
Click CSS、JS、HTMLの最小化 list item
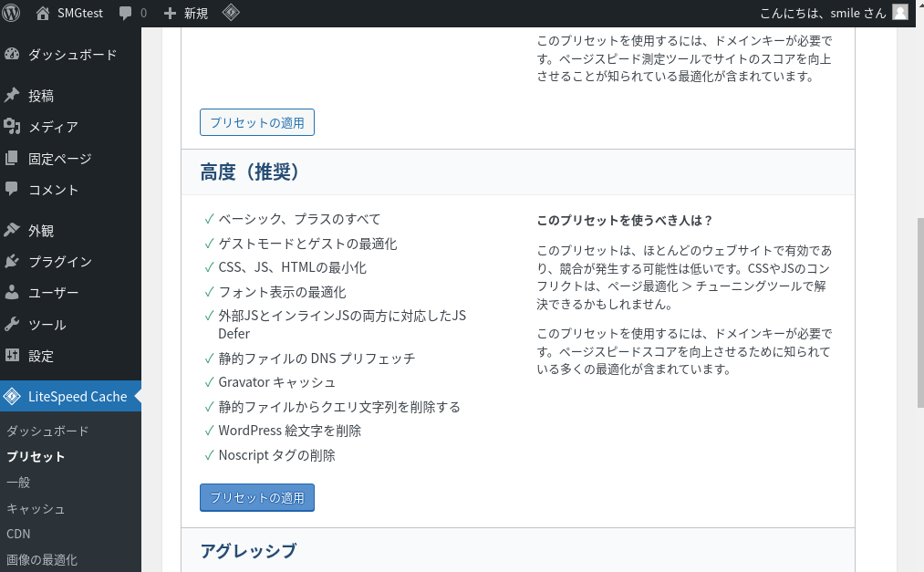pos(292,267)
